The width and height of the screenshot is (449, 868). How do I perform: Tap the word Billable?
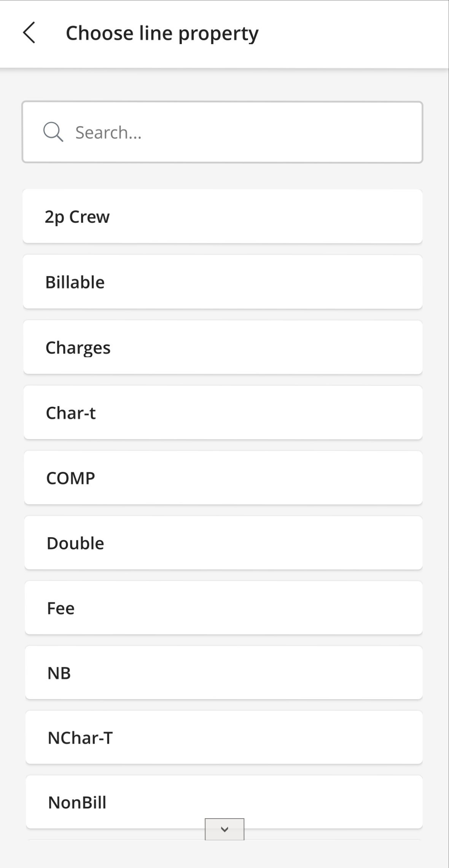point(75,282)
